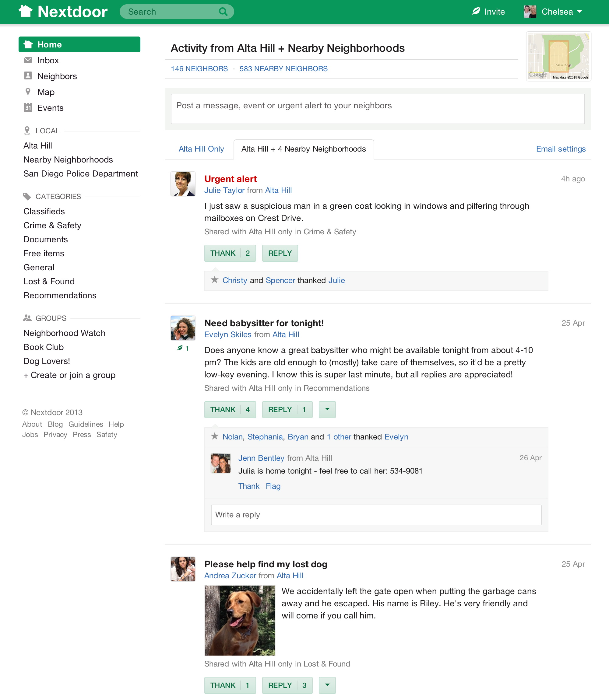The image size is (609, 700).
Task: Click Create or join a group
Action: tap(69, 375)
